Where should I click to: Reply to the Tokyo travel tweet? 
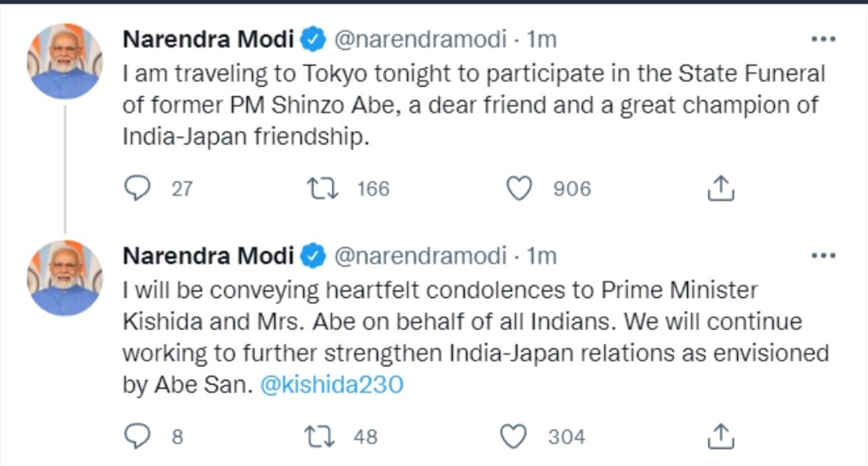(x=138, y=188)
